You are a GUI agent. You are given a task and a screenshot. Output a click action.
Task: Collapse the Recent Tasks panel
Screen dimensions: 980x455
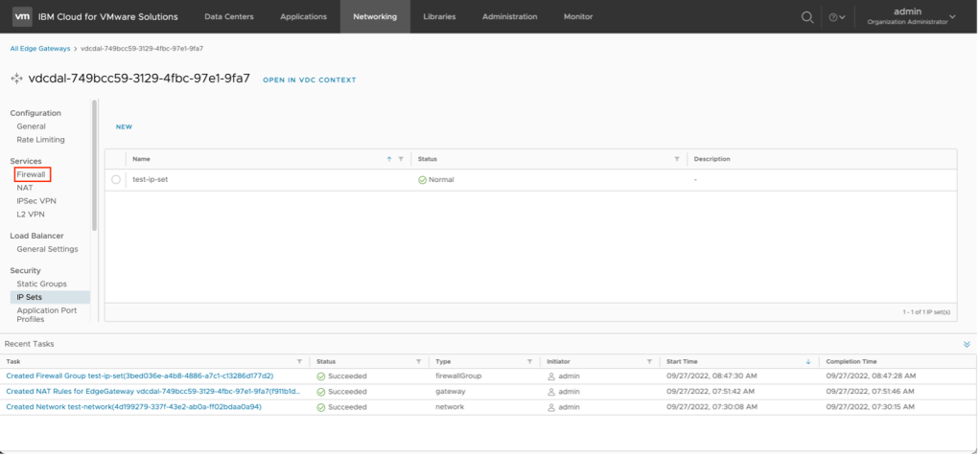pos(967,344)
